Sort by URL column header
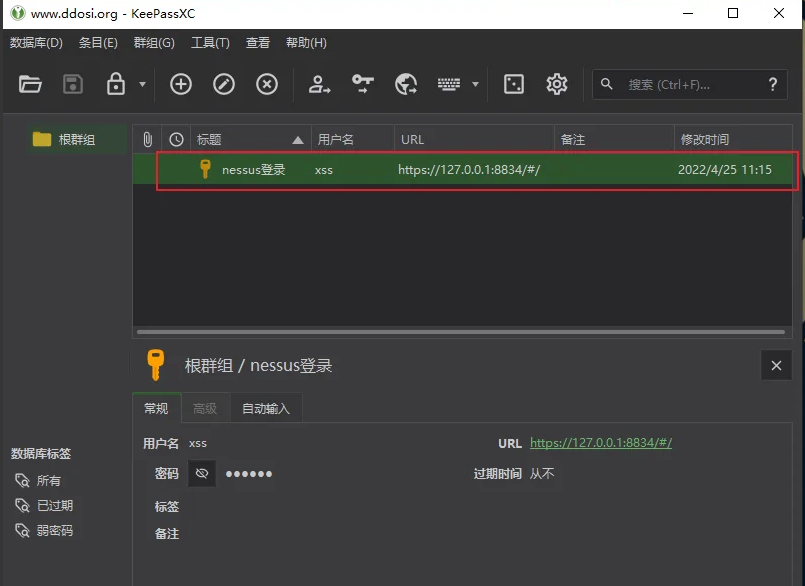This screenshot has width=805, height=586. [x=474, y=139]
